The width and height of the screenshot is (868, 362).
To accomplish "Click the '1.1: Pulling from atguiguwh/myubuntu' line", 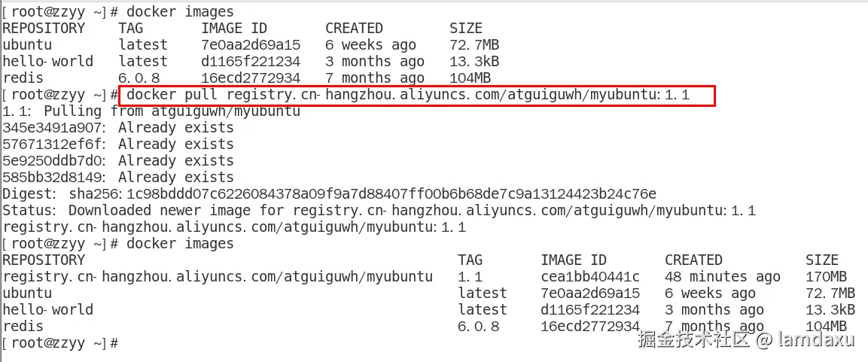I will pyautogui.click(x=151, y=111).
